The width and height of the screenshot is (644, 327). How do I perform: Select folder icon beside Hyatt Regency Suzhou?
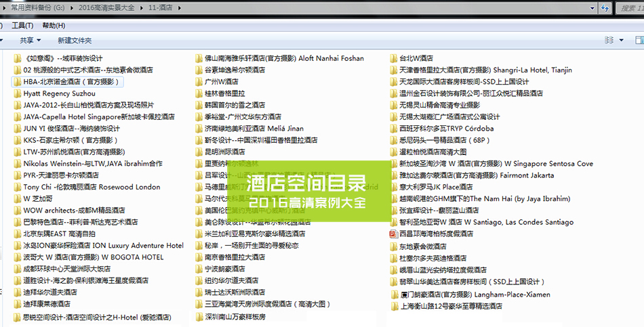click(x=17, y=93)
